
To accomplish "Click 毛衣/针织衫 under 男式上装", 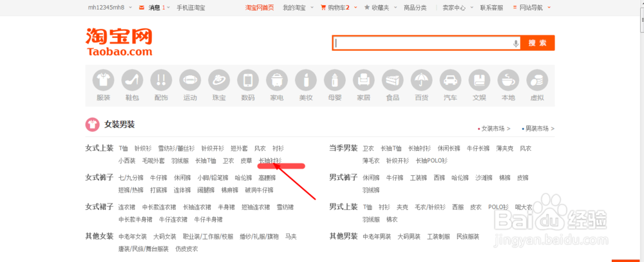I will coord(430,207).
